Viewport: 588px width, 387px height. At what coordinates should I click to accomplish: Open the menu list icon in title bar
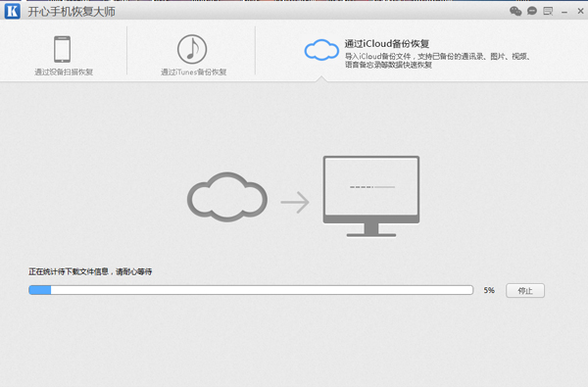548,11
